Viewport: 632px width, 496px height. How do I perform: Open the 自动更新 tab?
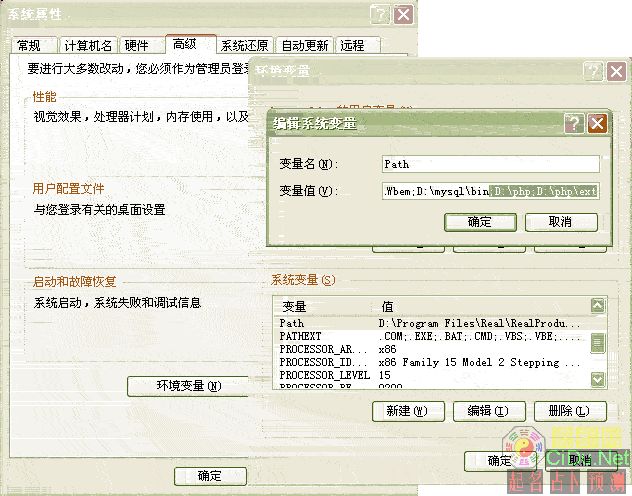pyautogui.click(x=305, y=46)
